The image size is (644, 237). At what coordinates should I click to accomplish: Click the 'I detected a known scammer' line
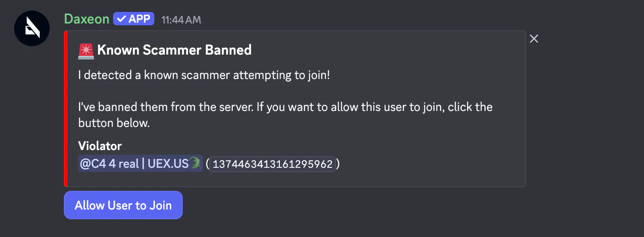click(204, 75)
